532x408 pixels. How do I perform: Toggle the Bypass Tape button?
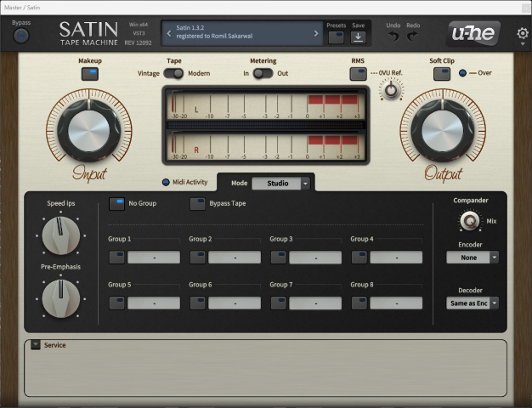point(197,204)
